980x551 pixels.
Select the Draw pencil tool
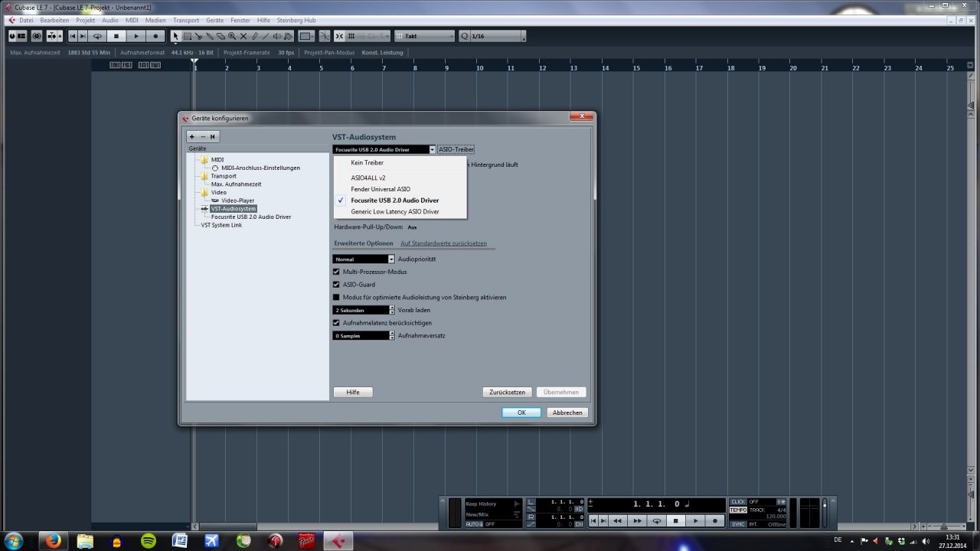pos(255,36)
